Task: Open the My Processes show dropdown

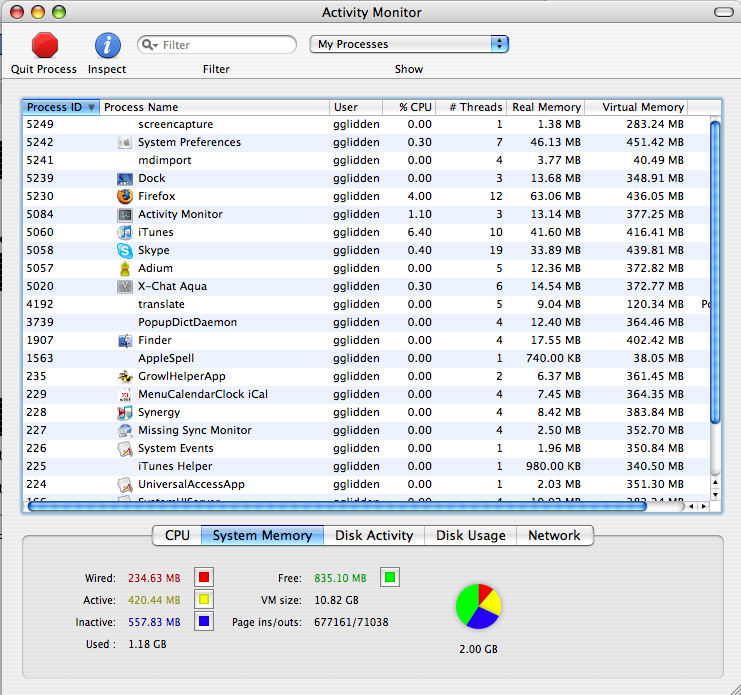Action: [x=409, y=44]
